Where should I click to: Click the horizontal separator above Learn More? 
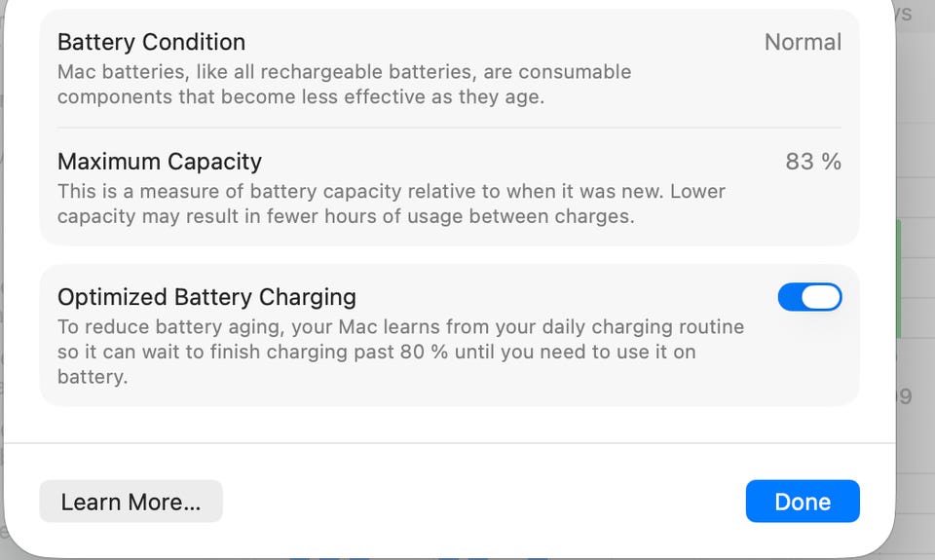[449, 443]
